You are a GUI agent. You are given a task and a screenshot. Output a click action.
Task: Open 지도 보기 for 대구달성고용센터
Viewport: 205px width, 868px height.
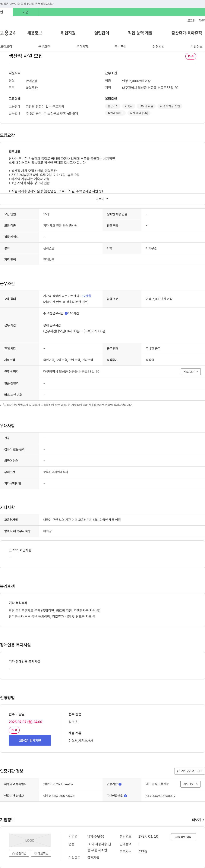pos(190,784)
